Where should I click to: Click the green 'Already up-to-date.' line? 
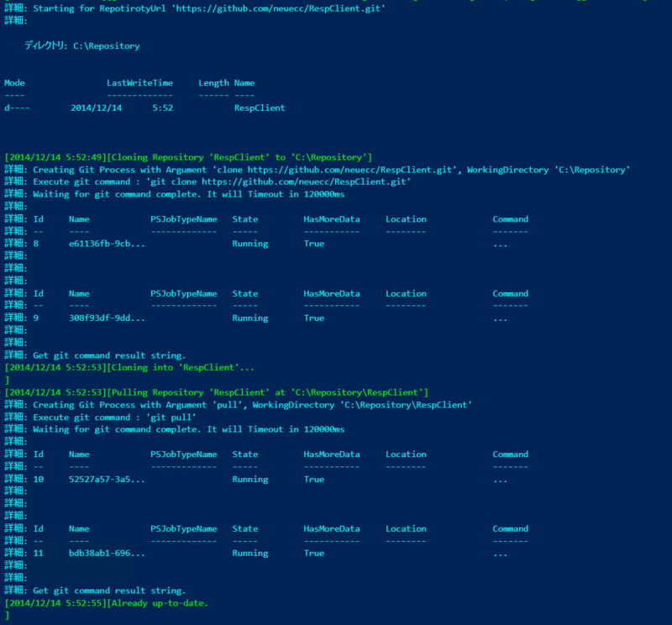coord(107,603)
